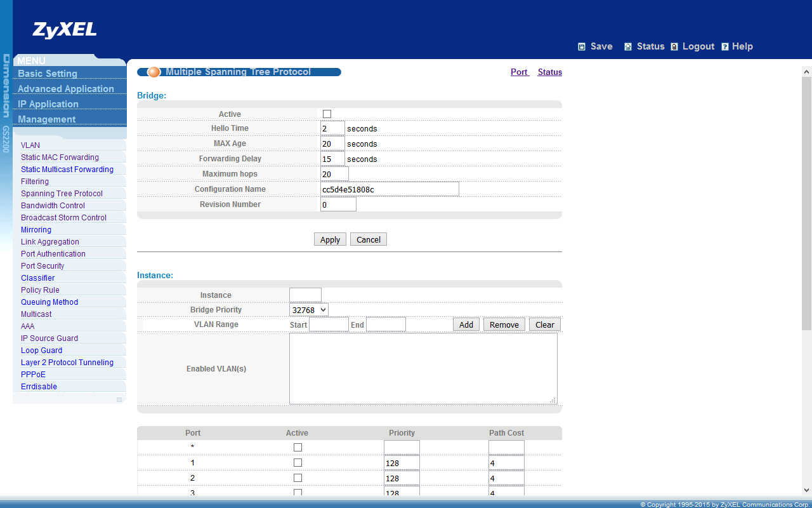
Task: Click the scrollbar down arrow
Action: [x=807, y=490]
